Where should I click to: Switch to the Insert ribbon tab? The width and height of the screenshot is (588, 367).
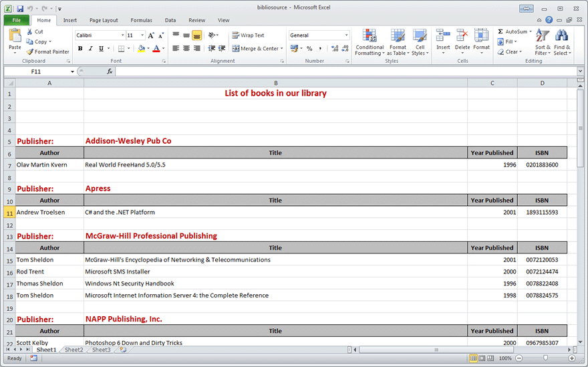coord(69,20)
